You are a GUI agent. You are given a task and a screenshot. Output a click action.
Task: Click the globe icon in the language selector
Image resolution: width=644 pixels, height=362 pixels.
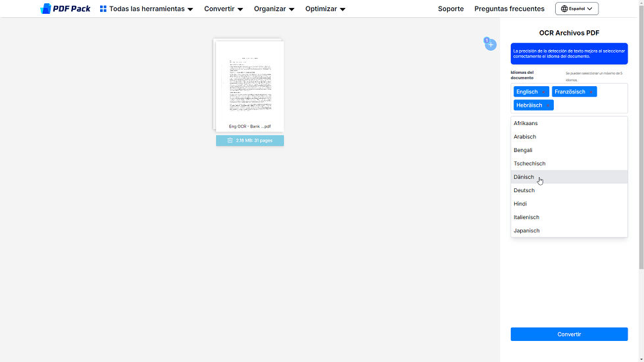(x=564, y=9)
